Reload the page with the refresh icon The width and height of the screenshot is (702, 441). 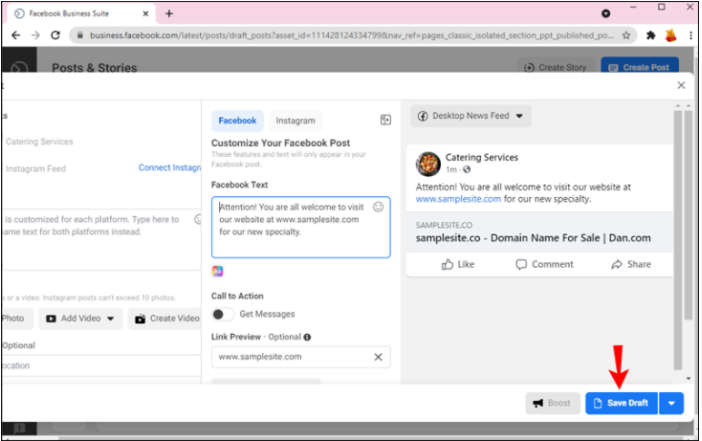click(56, 35)
